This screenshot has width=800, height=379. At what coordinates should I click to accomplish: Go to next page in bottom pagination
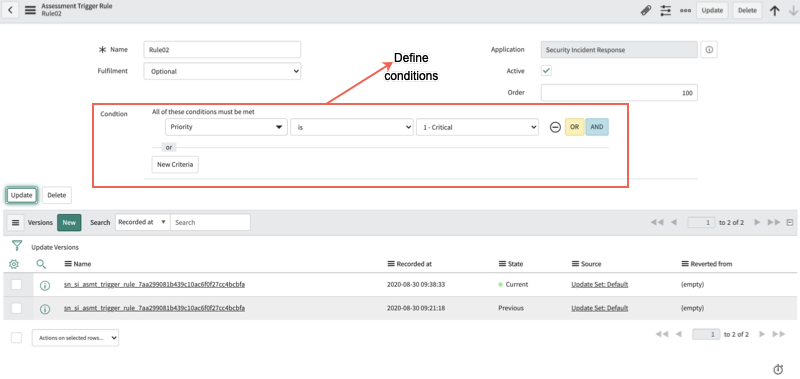[x=762, y=334]
